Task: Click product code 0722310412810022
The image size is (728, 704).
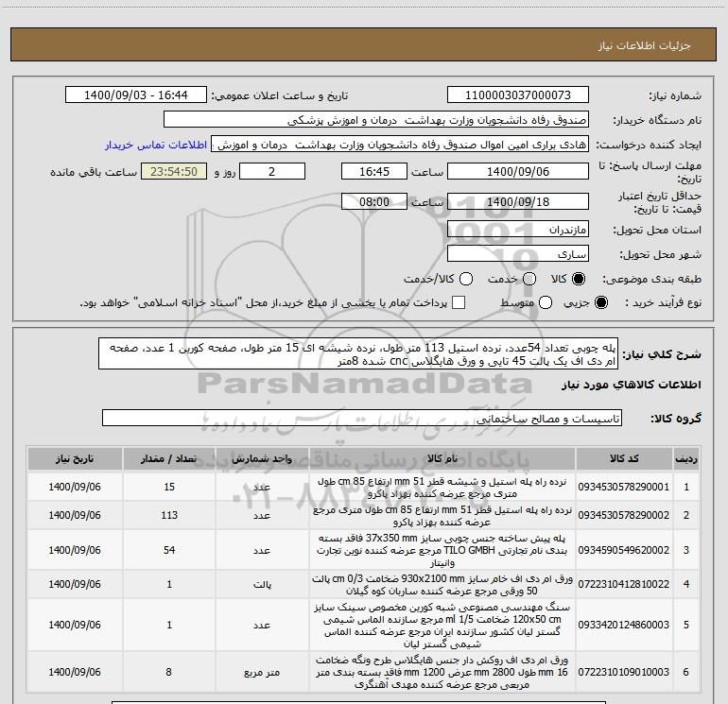Action: point(624,584)
